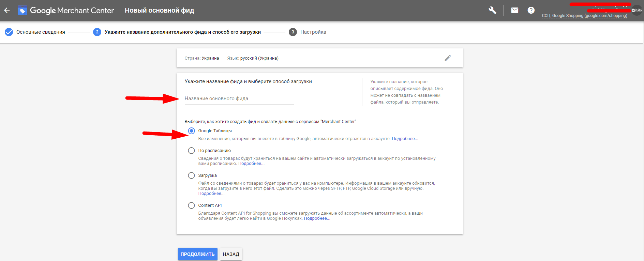
Task: Select the По расписанию radio option
Action: coord(192,151)
